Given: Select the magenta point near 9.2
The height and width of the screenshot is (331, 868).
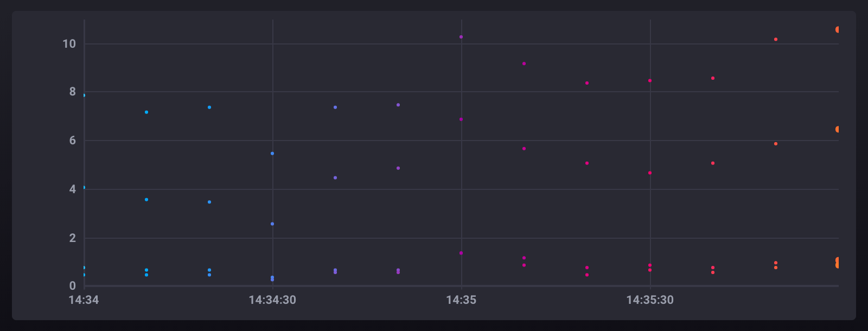Looking at the screenshot, I should point(524,63).
